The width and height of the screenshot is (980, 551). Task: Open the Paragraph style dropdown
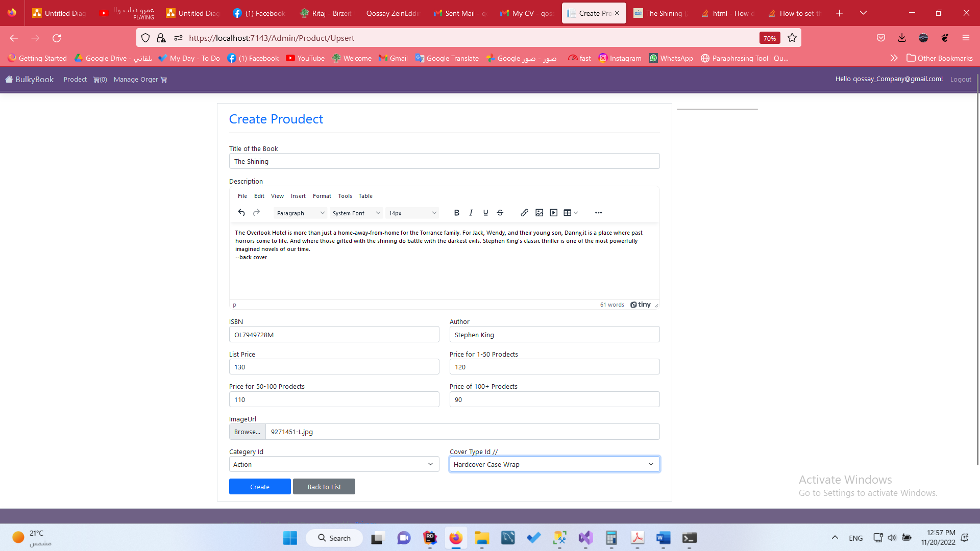(x=300, y=213)
